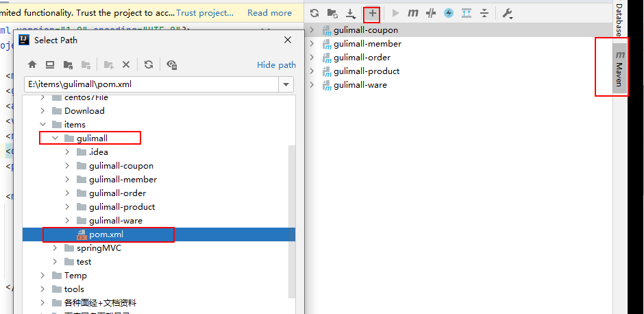The width and height of the screenshot is (644, 314).
Task: Select gulimall-product Maven project row
Action: [459, 71]
